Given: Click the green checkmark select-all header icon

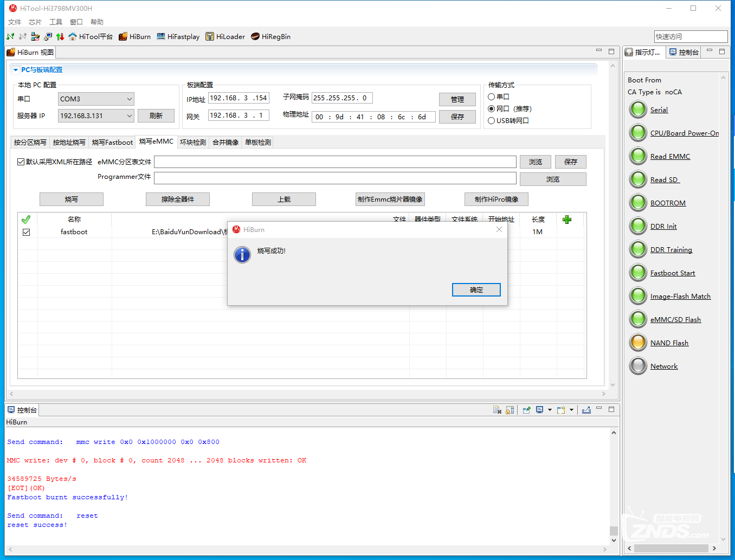Looking at the screenshot, I should (26, 220).
